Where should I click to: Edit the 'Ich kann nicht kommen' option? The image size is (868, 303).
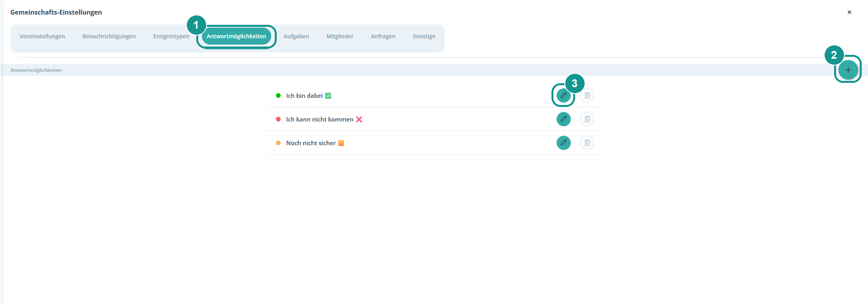[563, 119]
